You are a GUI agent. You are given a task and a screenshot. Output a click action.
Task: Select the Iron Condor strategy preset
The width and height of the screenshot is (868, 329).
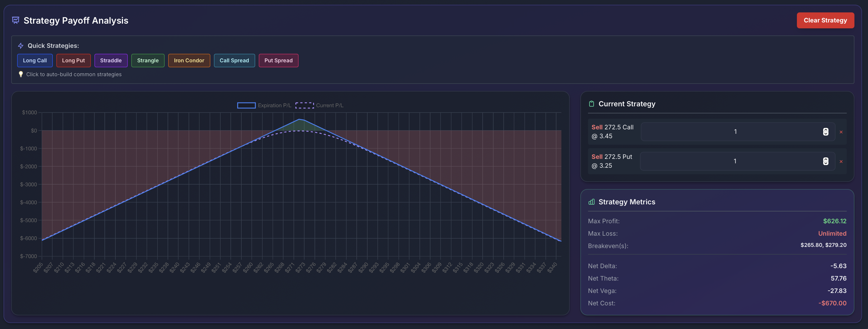189,61
